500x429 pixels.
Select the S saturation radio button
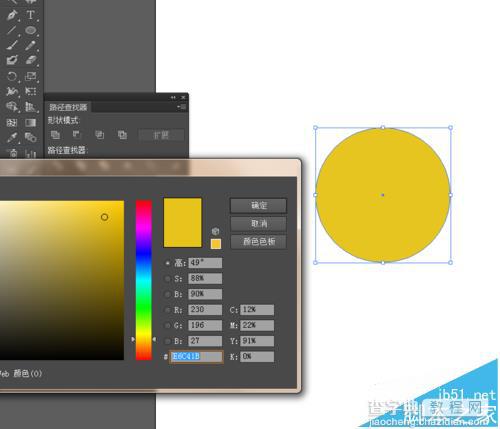[x=167, y=279]
